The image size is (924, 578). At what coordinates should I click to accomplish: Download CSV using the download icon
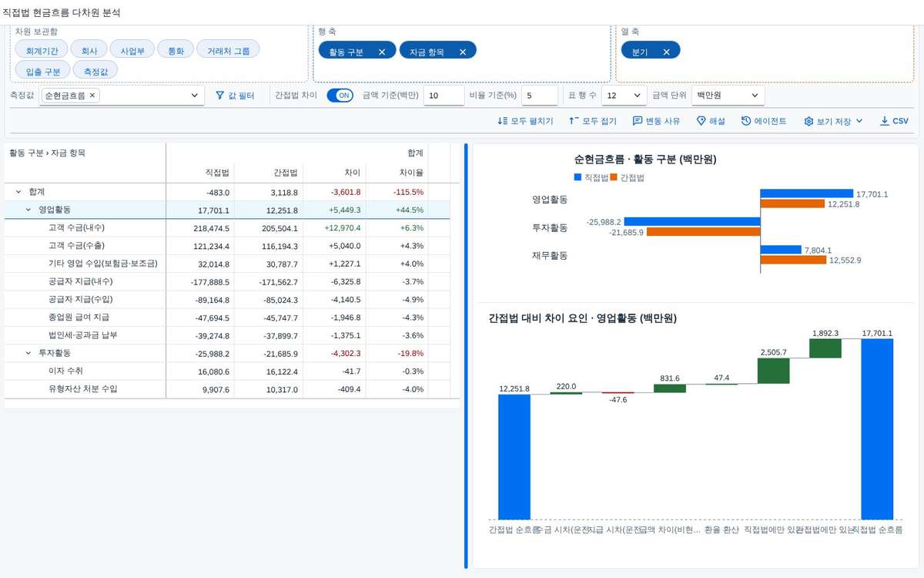(x=884, y=121)
